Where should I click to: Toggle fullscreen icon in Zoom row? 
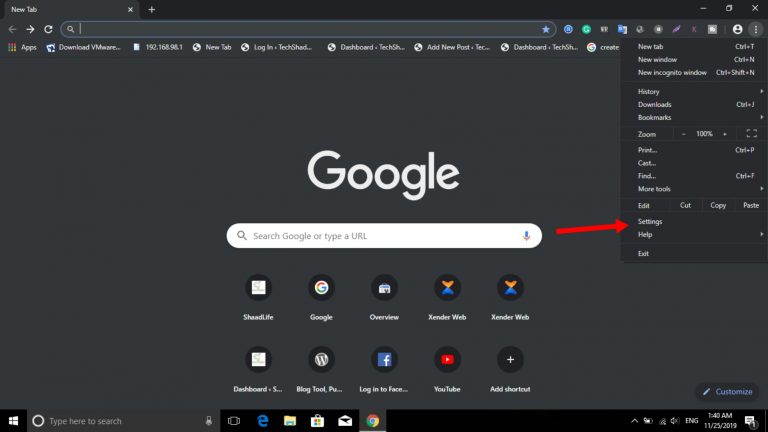(751, 134)
